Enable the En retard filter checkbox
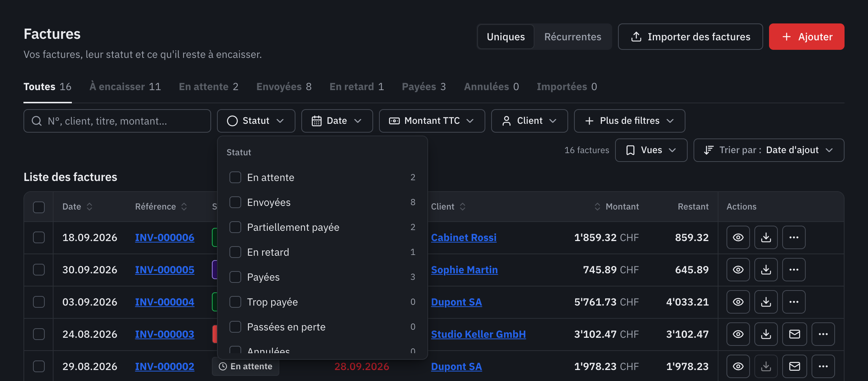The height and width of the screenshot is (381, 868). (235, 252)
